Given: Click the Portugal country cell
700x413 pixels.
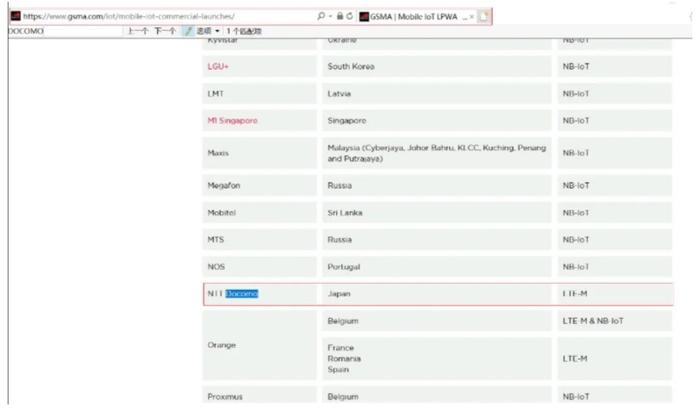Looking at the screenshot, I should pos(437,267).
